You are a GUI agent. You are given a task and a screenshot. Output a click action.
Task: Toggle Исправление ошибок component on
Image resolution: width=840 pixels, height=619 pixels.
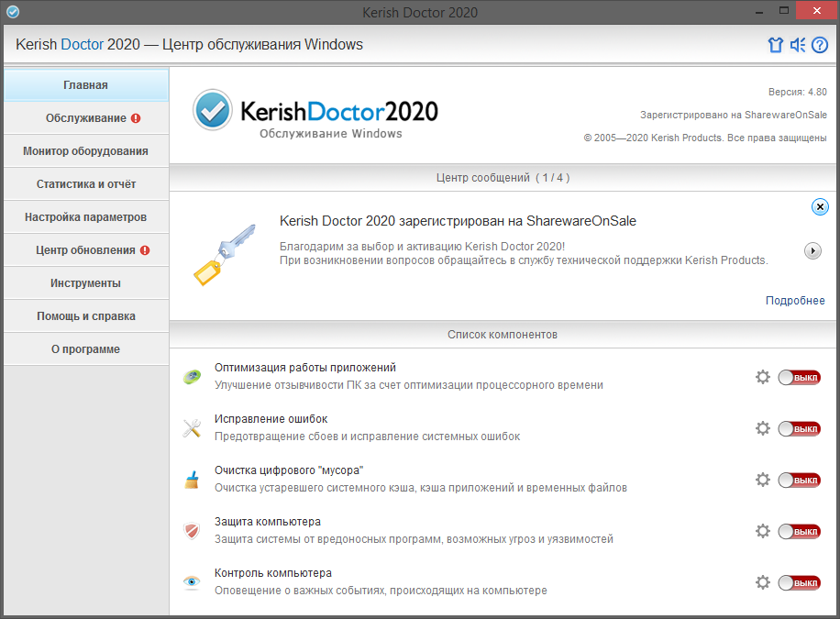pyautogui.click(x=799, y=429)
